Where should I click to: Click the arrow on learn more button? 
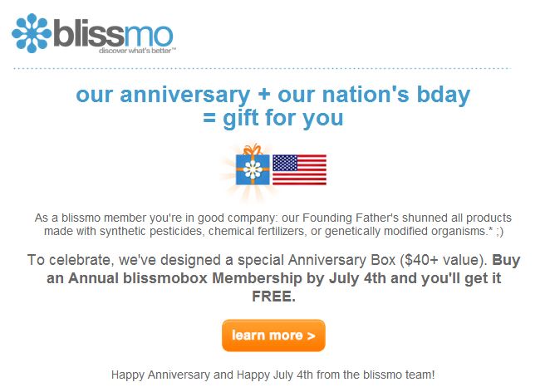[312, 336]
